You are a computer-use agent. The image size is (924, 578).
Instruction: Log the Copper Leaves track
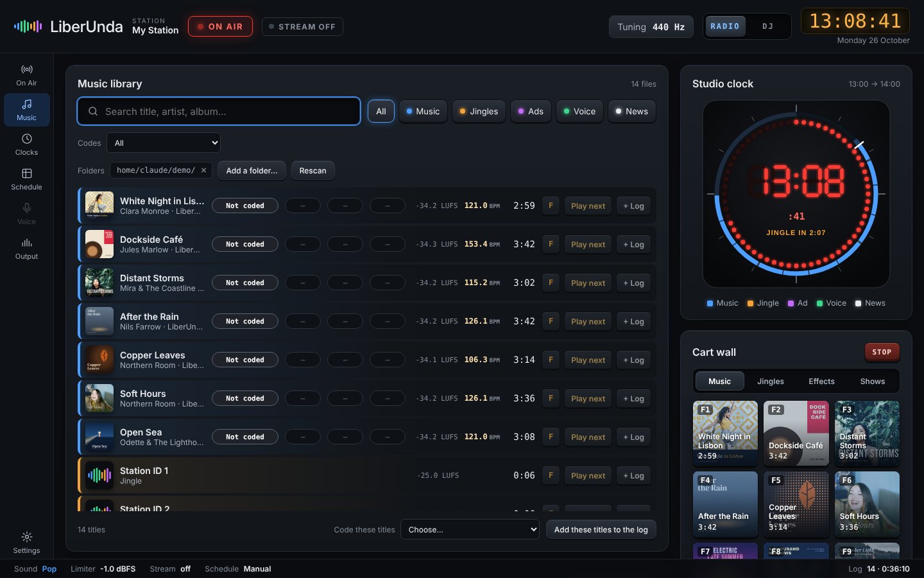[x=633, y=360]
